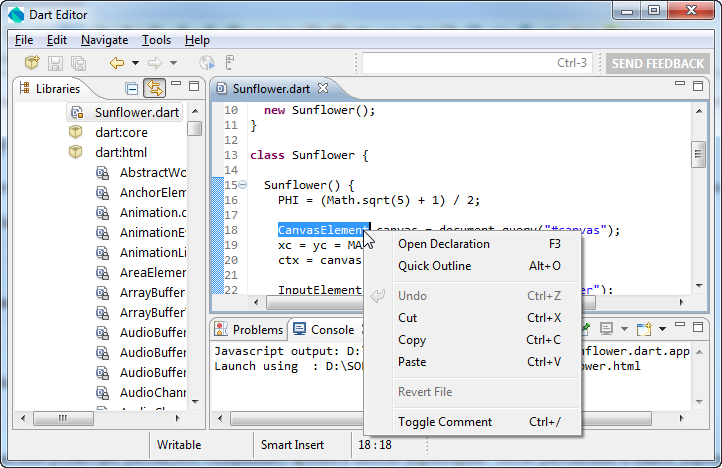Click the Save floppy disk icon
Screen dimensions: 722x468
click(55, 63)
